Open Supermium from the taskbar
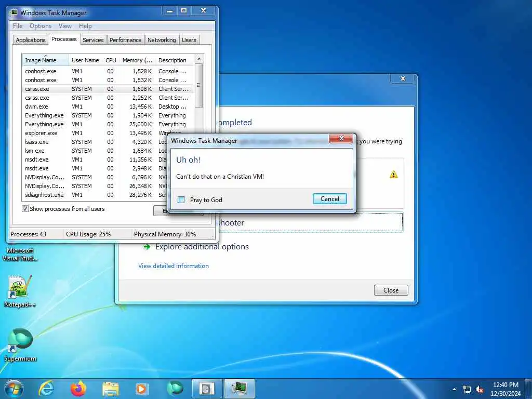Viewport: 532px width, 399px height. tap(175, 389)
